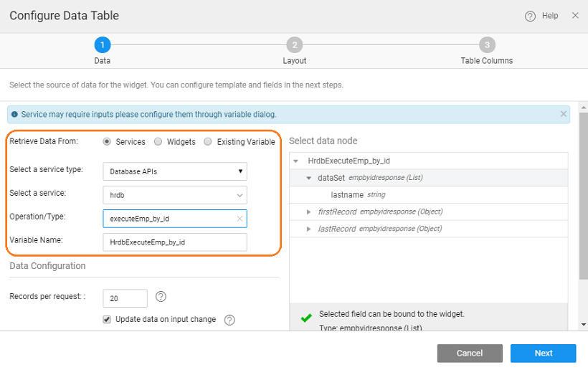Screen dimensions: 588x375
Task: Click help icon beside Records per request
Action: click(161, 297)
